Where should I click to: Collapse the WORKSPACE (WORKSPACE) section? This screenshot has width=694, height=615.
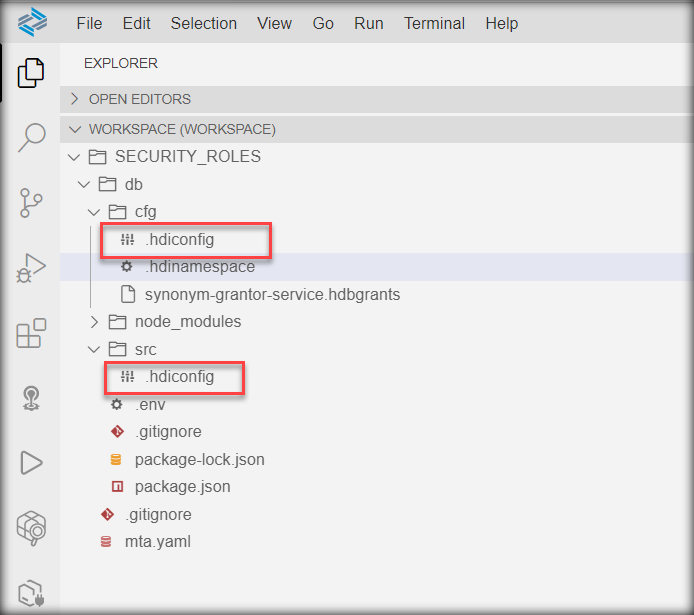[x=75, y=129]
